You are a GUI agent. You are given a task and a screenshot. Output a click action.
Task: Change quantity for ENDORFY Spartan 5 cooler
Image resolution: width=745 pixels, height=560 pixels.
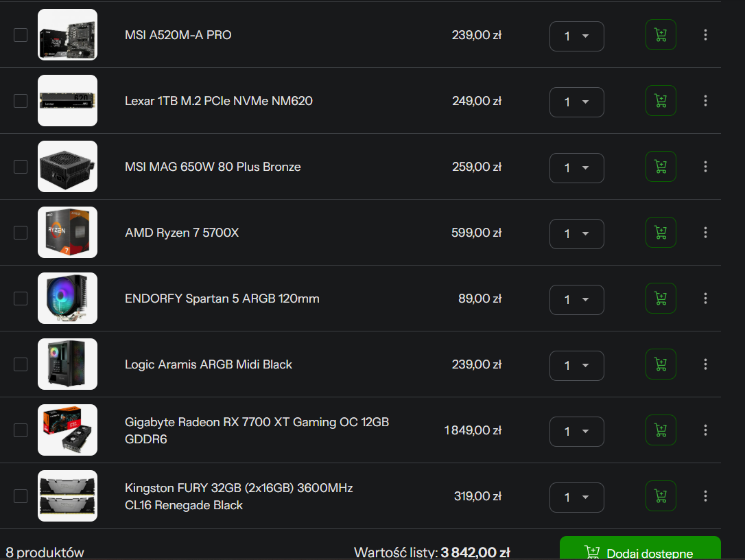click(577, 300)
